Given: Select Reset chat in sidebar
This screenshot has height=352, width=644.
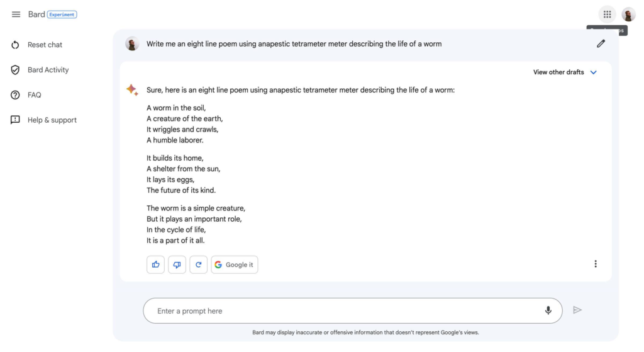Looking at the screenshot, I should coord(45,45).
